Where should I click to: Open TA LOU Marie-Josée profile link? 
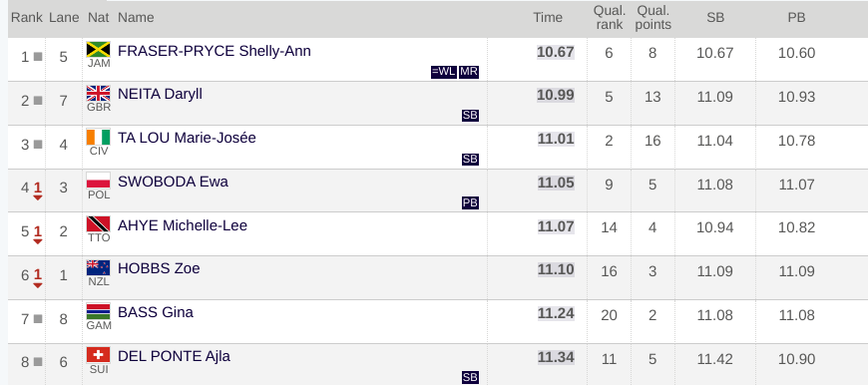188,138
